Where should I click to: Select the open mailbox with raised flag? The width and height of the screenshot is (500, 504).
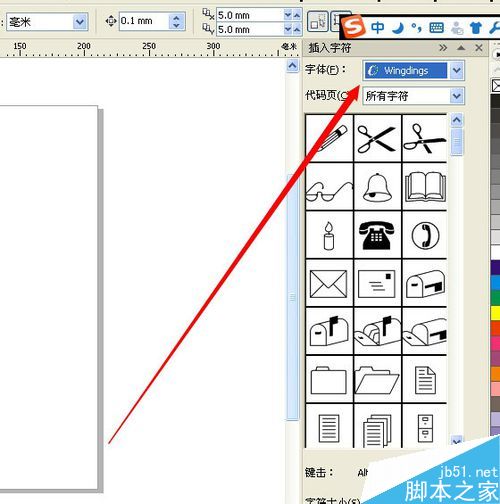coord(378,331)
